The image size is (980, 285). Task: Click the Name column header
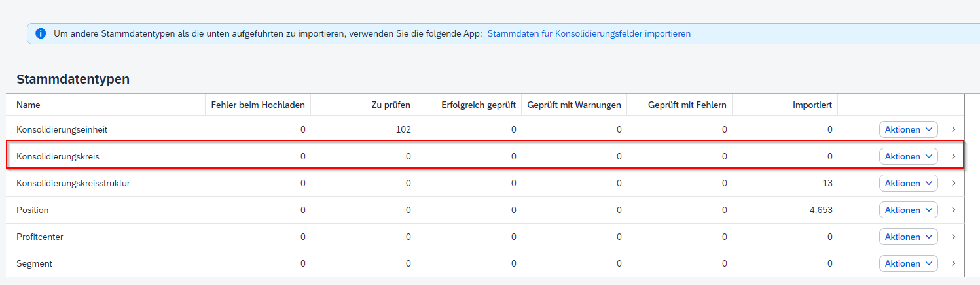tap(28, 105)
